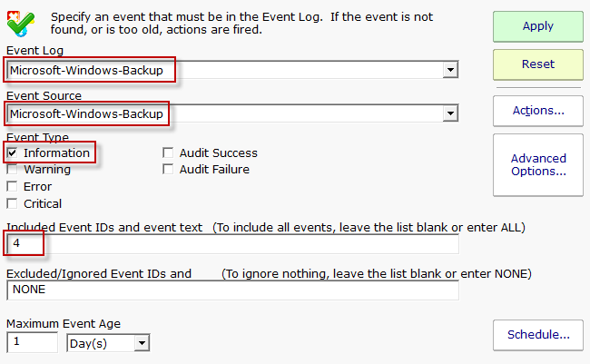This screenshot has height=364, width=590.
Task: Click the Maximum Event Age number field
Action: 32,343
